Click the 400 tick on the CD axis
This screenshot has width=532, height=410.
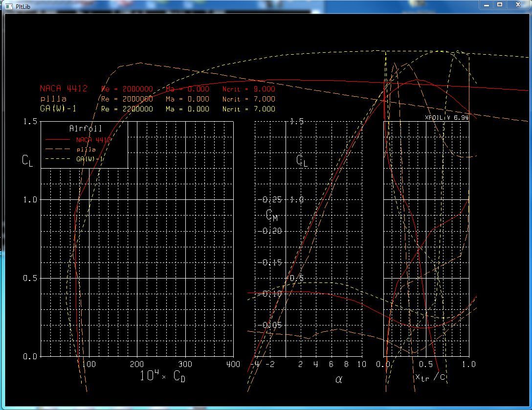point(233,364)
